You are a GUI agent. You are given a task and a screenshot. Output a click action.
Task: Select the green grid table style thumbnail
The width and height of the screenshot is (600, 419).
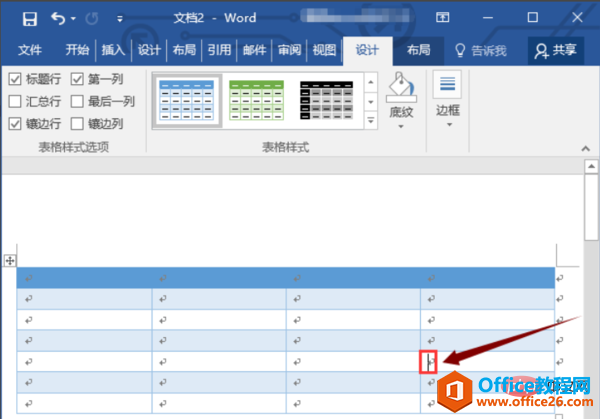256,101
